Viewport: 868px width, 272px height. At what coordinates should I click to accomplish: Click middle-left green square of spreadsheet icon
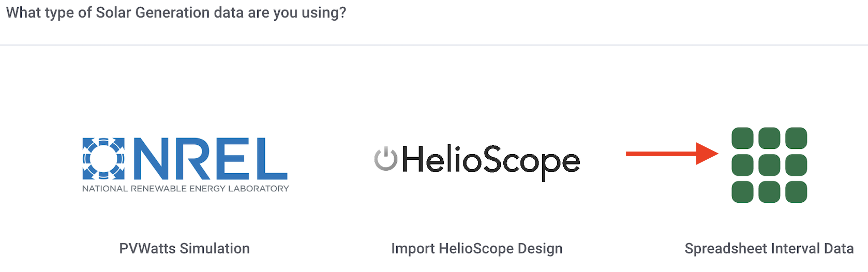click(x=742, y=165)
